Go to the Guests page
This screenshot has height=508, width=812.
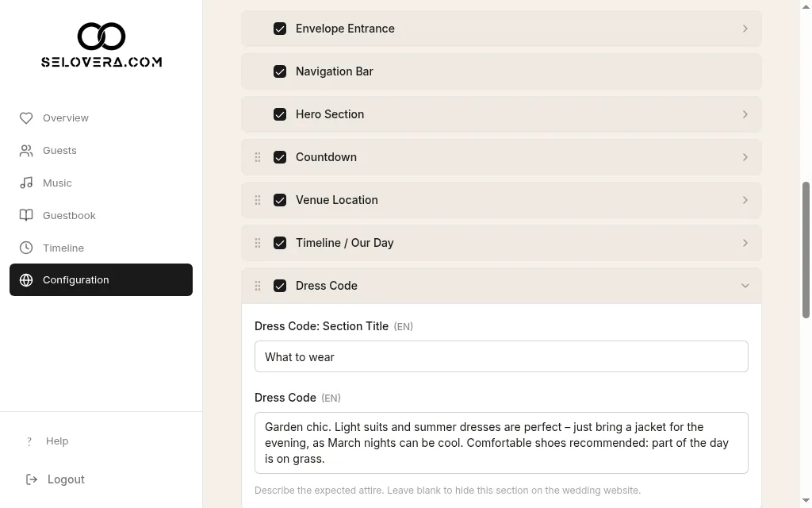(x=101, y=151)
